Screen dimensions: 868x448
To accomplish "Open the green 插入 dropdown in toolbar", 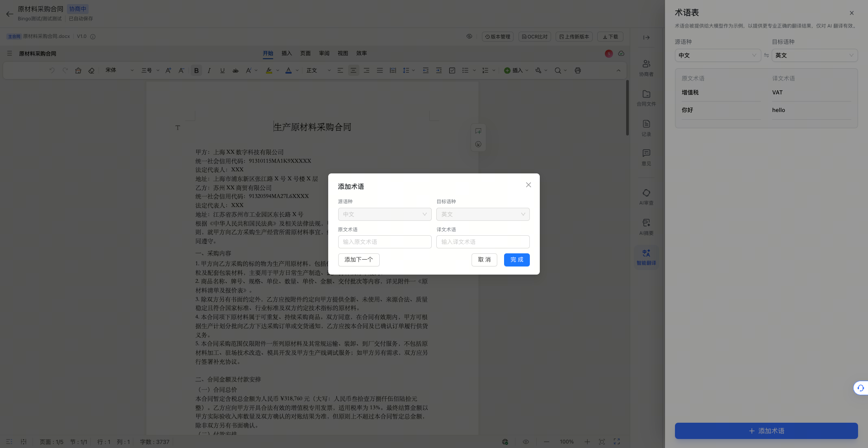I will click(516, 70).
